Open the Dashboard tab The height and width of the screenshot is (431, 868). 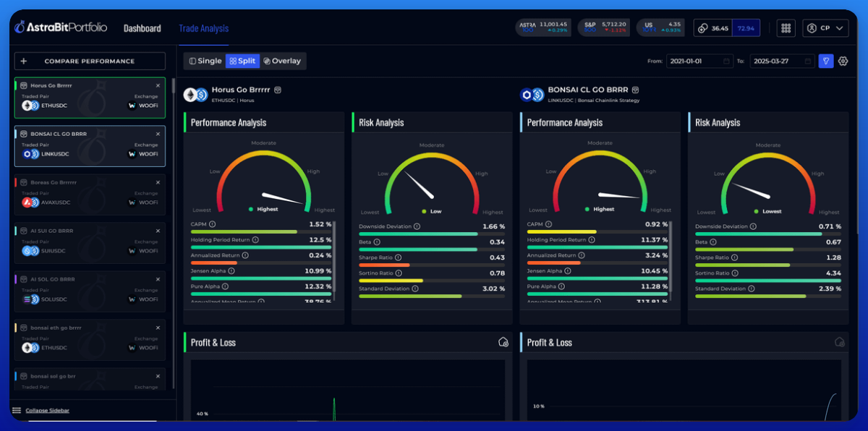pyautogui.click(x=142, y=28)
